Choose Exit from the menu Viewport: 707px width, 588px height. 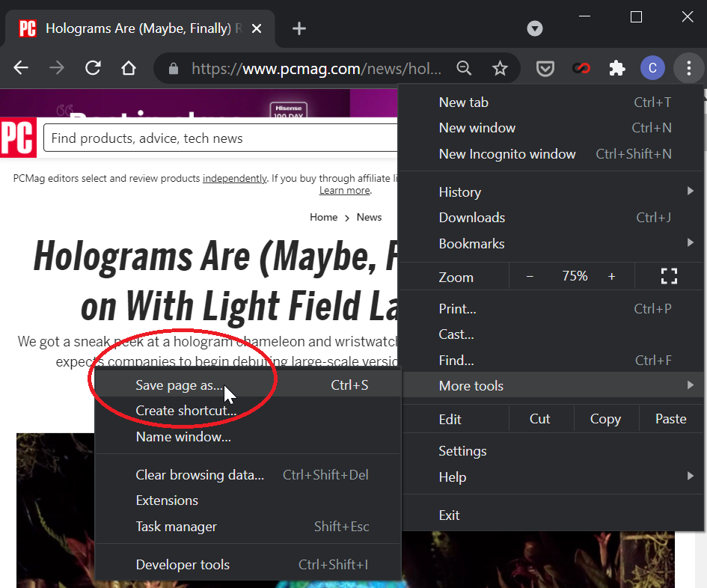pyautogui.click(x=552, y=515)
